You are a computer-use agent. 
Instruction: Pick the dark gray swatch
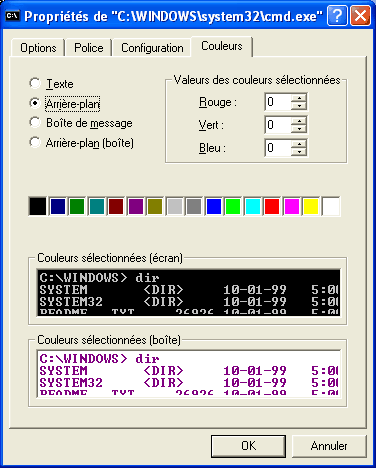tap(194, 206)
